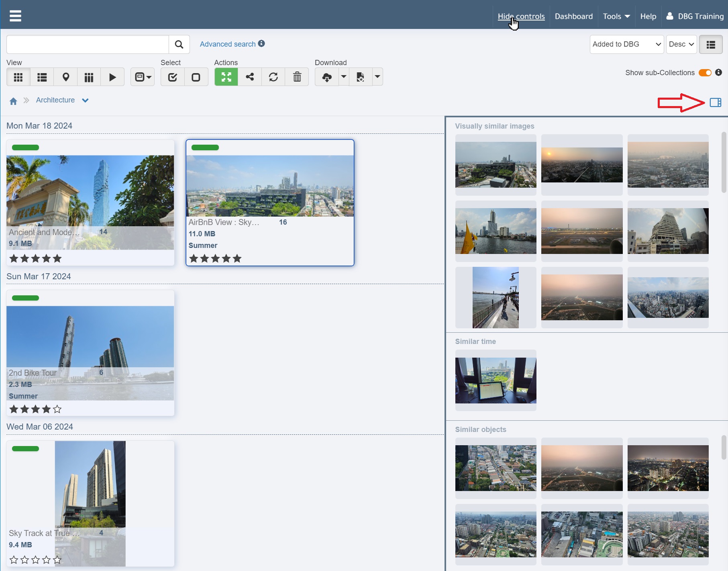Click the share action icon

coord(250,77)
